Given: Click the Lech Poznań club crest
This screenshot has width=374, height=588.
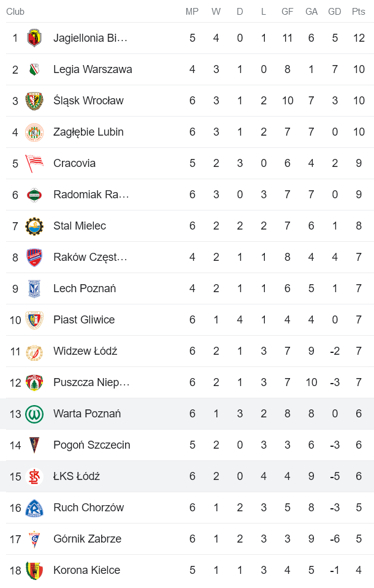Looking at the screenshot, I should tap(36, 288).
